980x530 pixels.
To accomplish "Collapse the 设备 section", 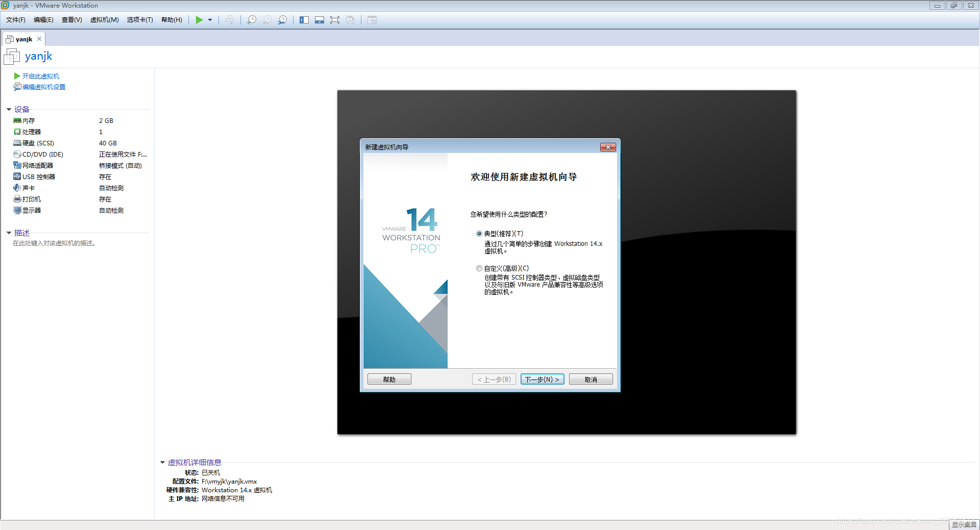I will coord(9,109).
